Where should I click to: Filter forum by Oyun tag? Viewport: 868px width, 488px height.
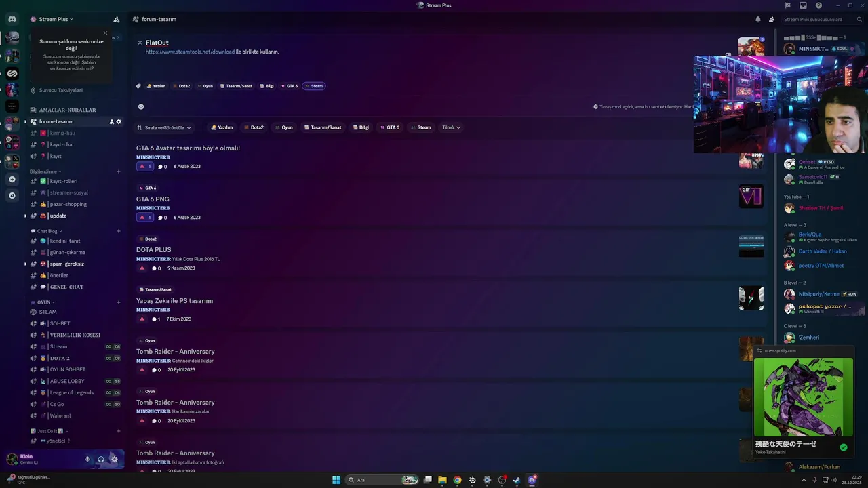pos(284,127)
